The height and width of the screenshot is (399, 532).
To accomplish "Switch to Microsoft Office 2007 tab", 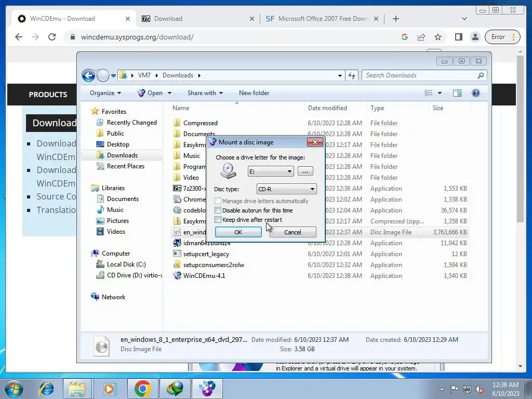I will click(x=322, y=19).
